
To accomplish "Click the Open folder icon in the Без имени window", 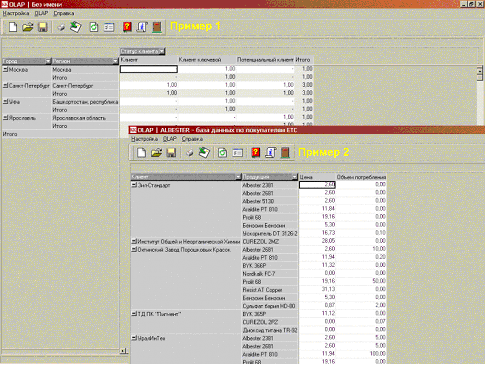I will [28, 27].
